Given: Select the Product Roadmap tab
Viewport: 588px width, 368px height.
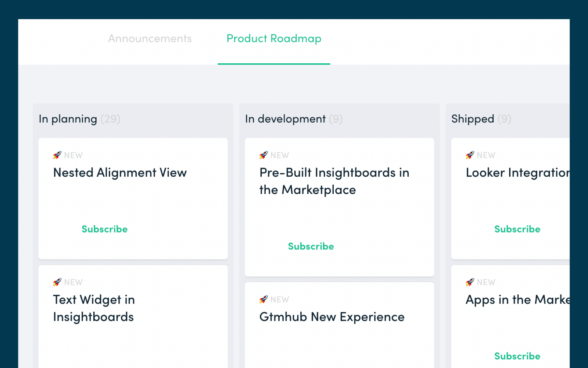Looking at the screenshot, I should click(x=274, y=39).
